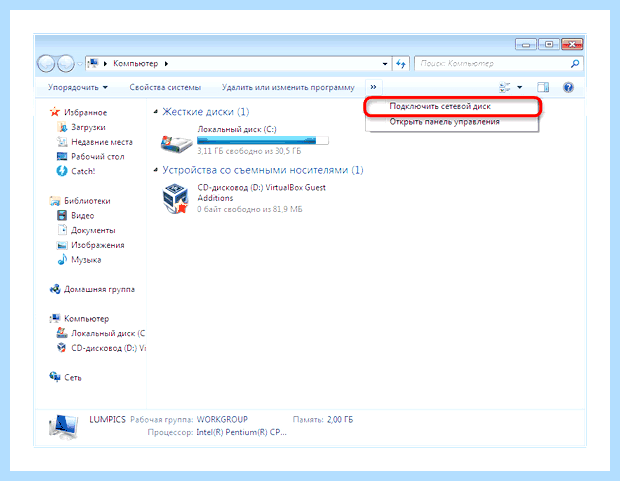Click the magnifier search icon
620x481 pixels.
(x=575, y=63)
